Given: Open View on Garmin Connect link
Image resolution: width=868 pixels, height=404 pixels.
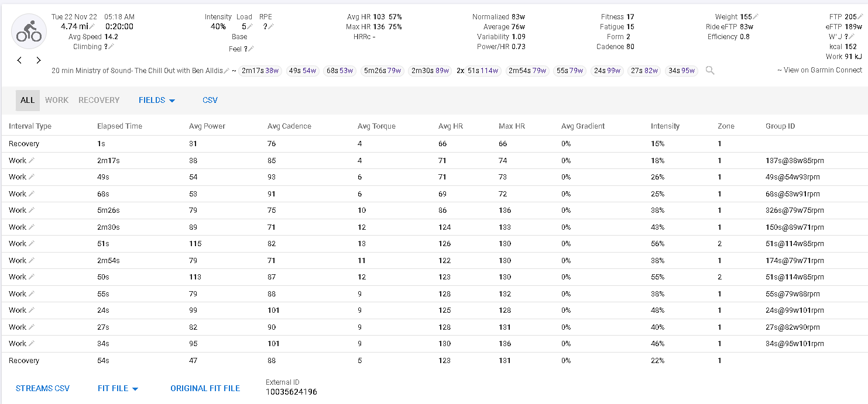Looking at the screenshot, I should tap(819, 70).
